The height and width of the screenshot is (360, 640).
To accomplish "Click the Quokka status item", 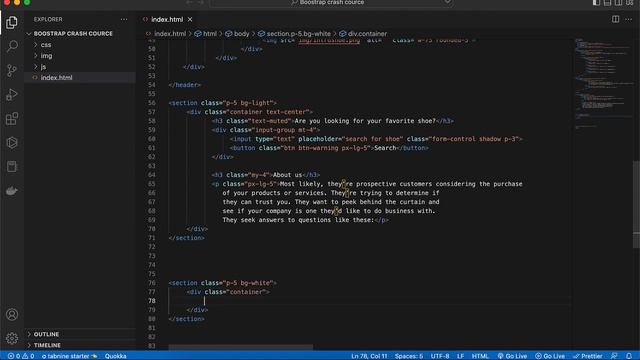I will [x=116, y=356].
